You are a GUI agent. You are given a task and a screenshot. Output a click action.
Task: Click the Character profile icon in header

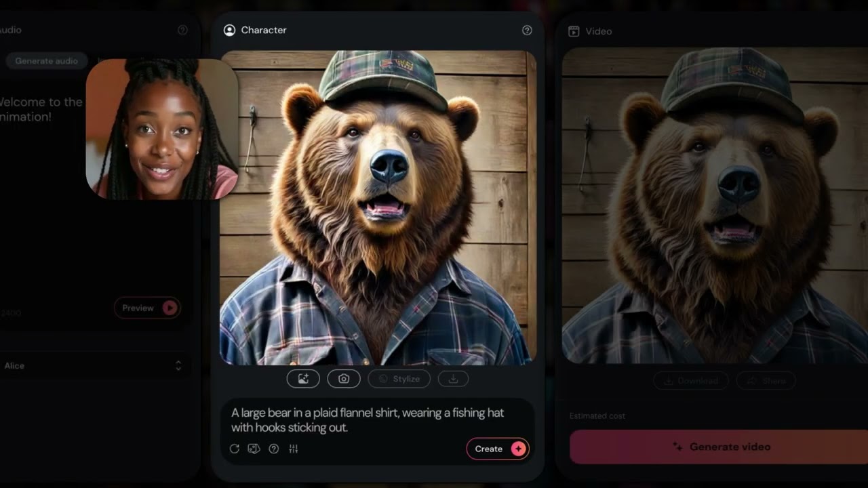coord(229,30)
